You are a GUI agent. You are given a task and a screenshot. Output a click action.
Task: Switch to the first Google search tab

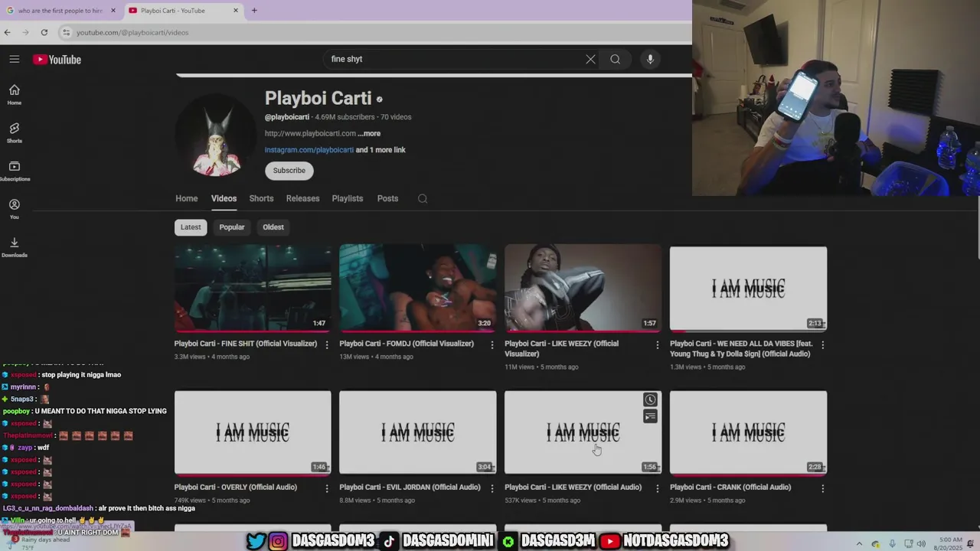point(61,11)
